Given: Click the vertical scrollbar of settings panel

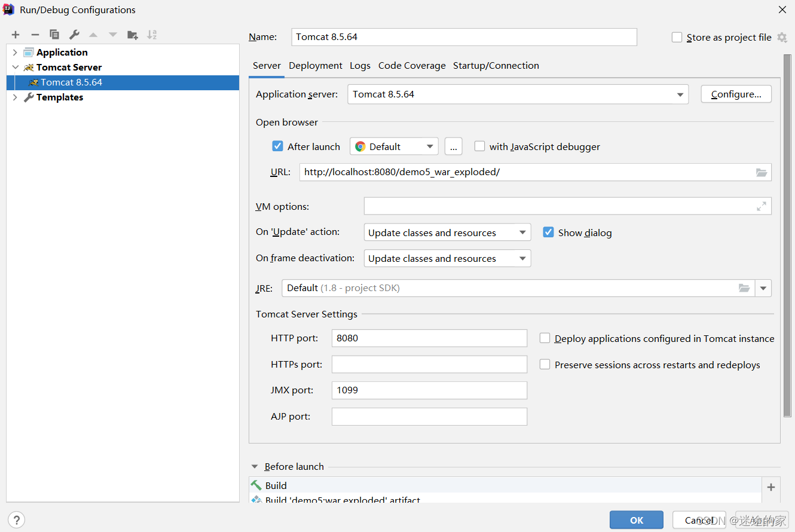Looking at the screenshot, I should pyautogui.click(x=787, y=236).
